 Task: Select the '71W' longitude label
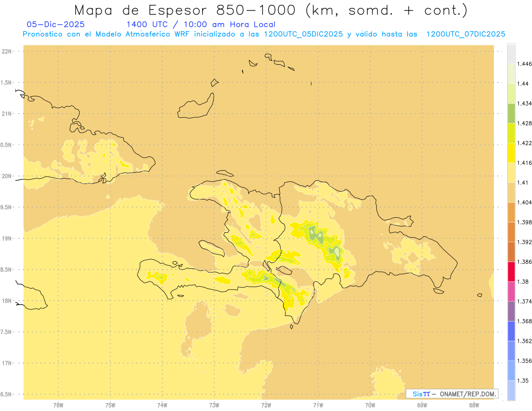click(x=318, y=405)
